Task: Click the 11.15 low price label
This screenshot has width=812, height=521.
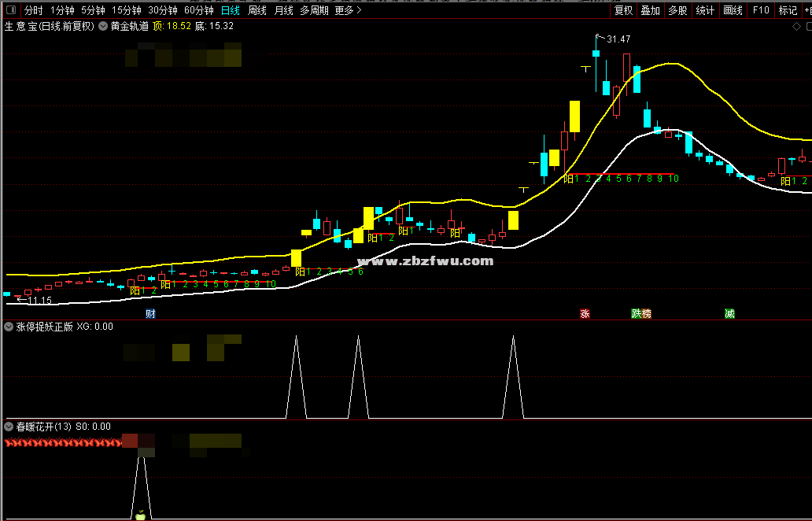Action: (40, 301)
